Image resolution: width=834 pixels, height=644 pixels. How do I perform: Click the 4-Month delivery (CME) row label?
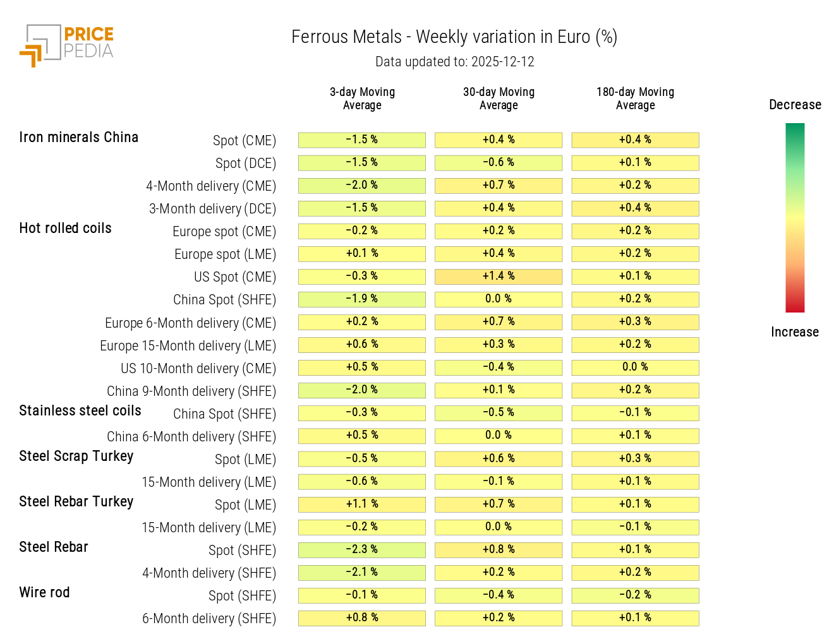(211, 186)
